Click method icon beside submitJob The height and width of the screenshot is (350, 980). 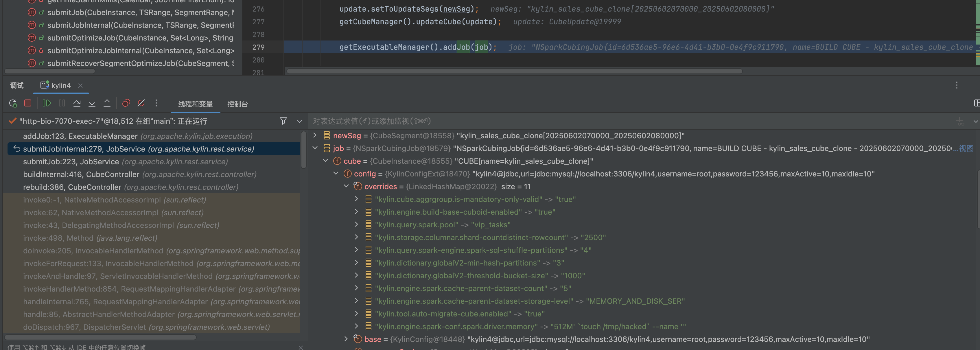pos(32,12)
